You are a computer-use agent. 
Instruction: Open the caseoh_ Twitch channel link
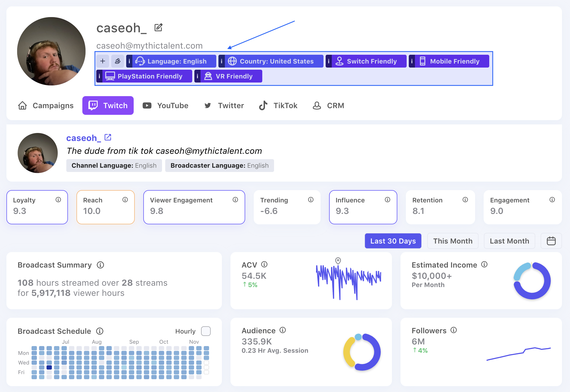84,138
